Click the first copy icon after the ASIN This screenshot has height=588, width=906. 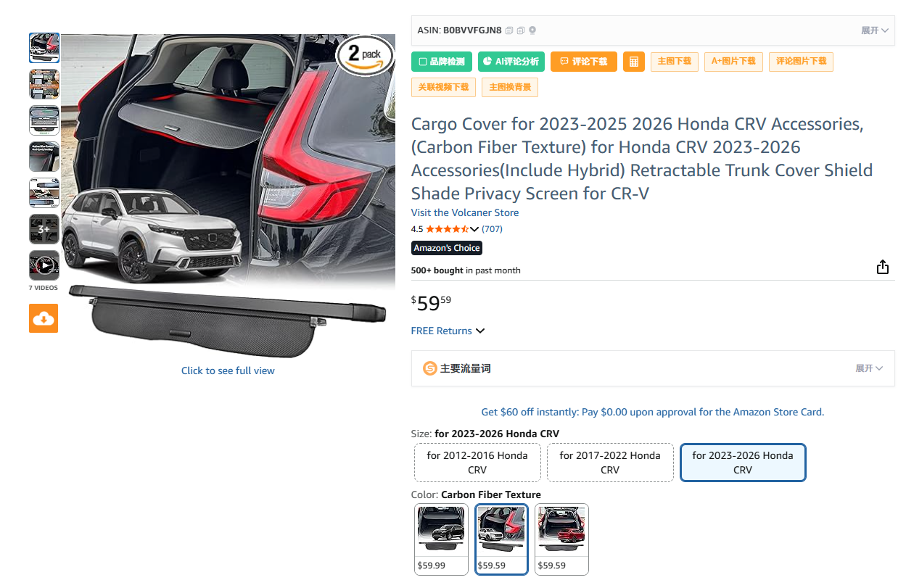(x=509, y=30)
